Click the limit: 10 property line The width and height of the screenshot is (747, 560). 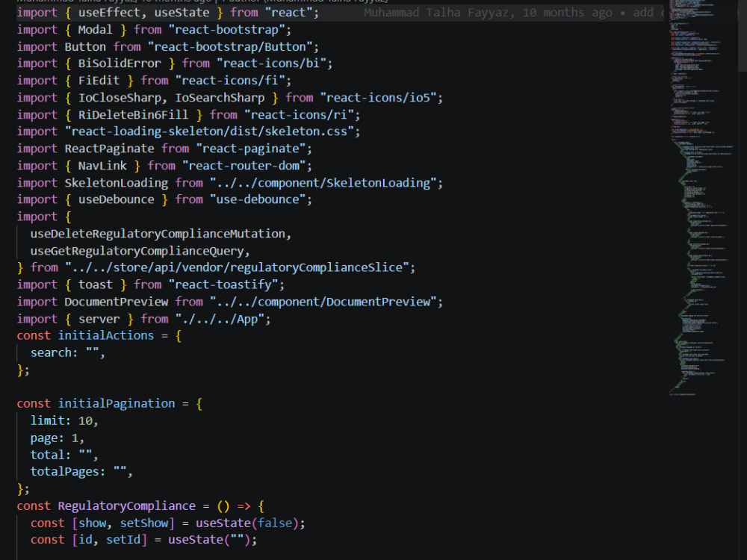coord(63,421)
